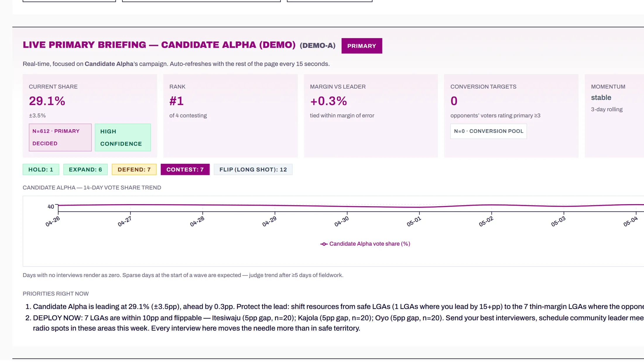Click the MOMENTUM card label
The image size is (644, 362).
tap(608, 87)
